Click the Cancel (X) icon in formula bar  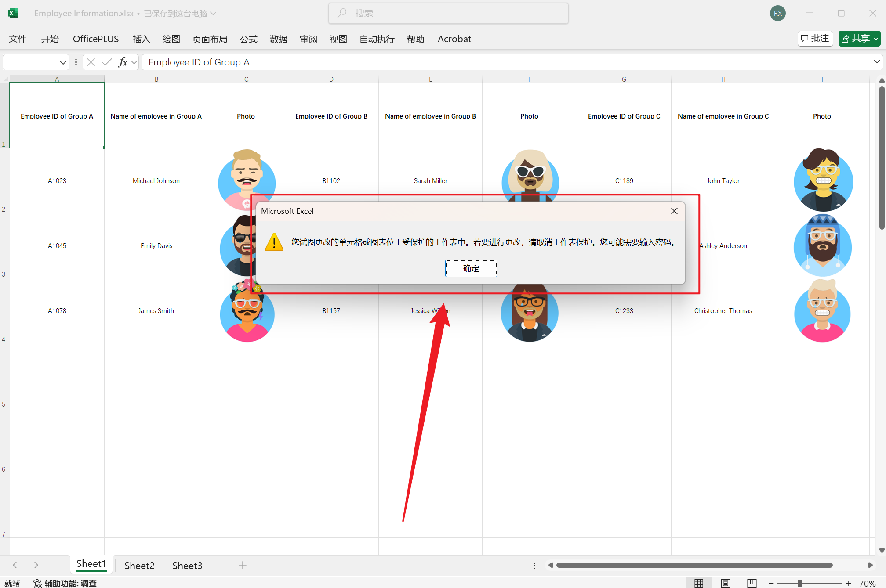[x=91, y=62]
